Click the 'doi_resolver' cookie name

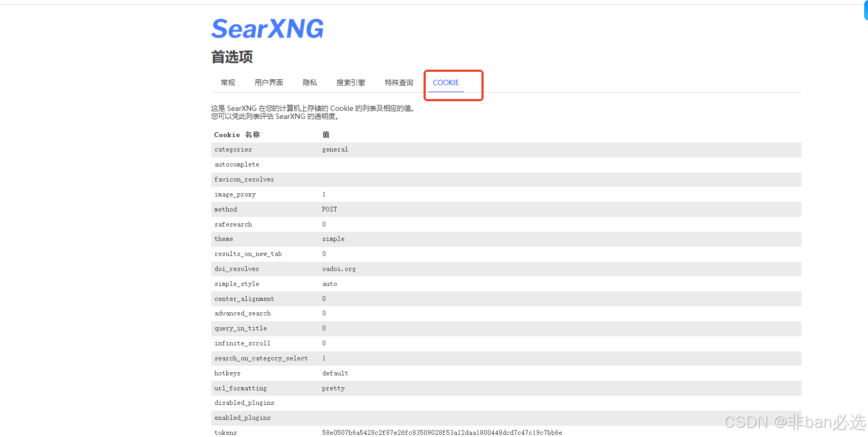coord(237,269)
